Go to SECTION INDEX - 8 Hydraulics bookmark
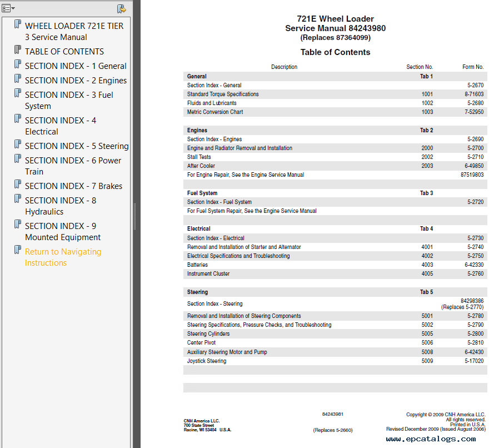The image size is (504, 448). coord(61,206)
